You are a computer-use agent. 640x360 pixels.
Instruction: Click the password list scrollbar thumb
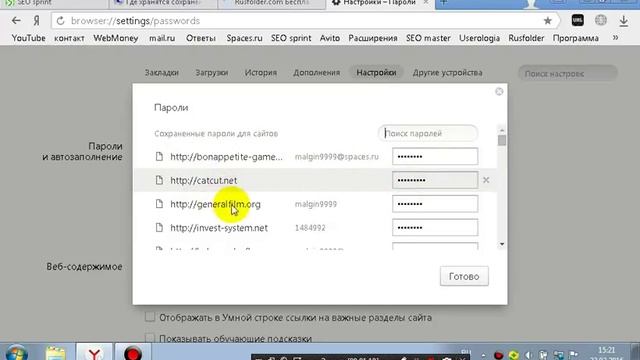502,140
